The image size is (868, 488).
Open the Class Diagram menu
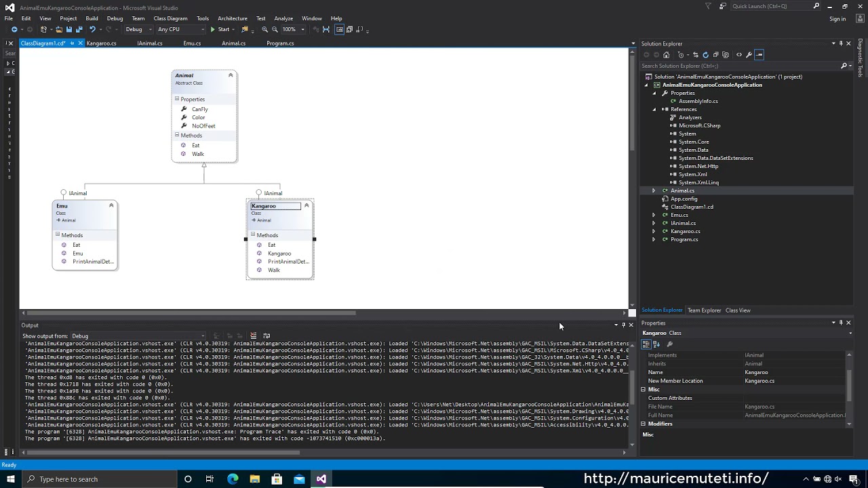pos(170,18)
